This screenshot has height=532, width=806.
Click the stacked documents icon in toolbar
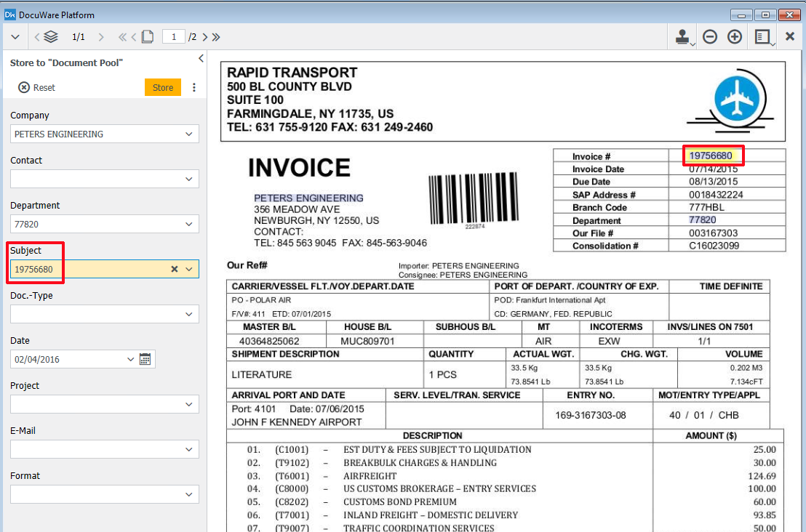50,37
